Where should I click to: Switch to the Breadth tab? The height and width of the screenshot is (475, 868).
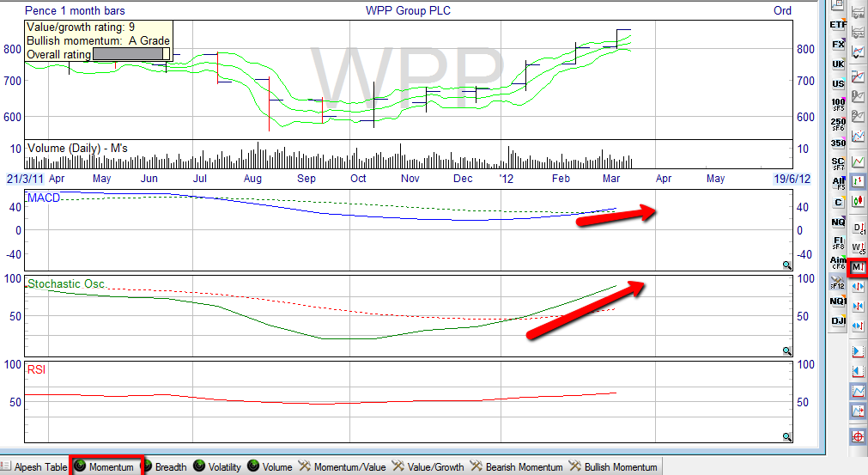(166, 466)
